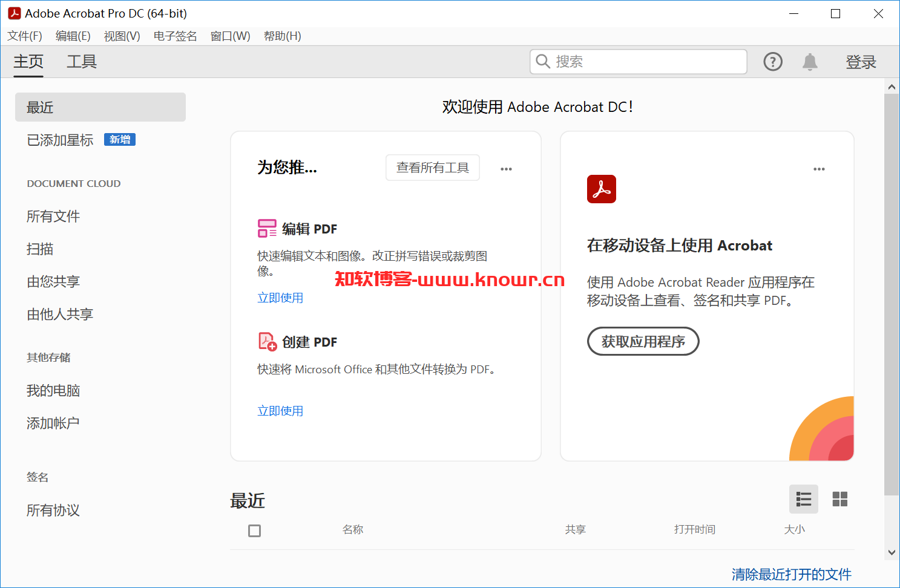The height and width of the screenshot is (588, 900).
Task: Open 已添加星标 in the sidebar
Action: pyautogui.click(x=60, y=140)
